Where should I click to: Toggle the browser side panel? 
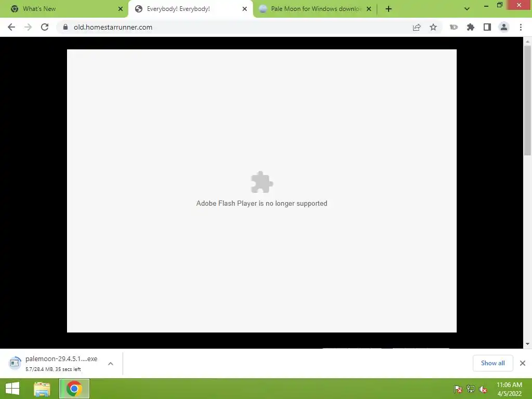click(487, 27)
